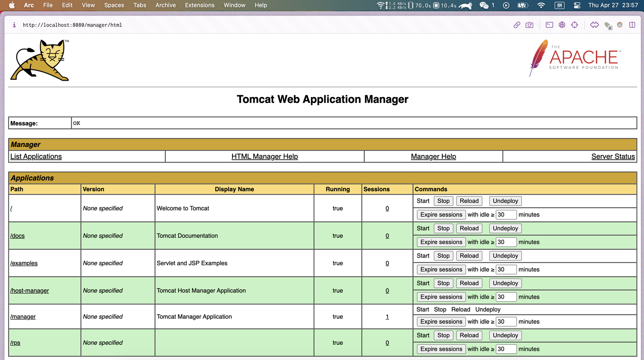
Task: Open the Archive menu in menu bar
Action: point(165,5)
